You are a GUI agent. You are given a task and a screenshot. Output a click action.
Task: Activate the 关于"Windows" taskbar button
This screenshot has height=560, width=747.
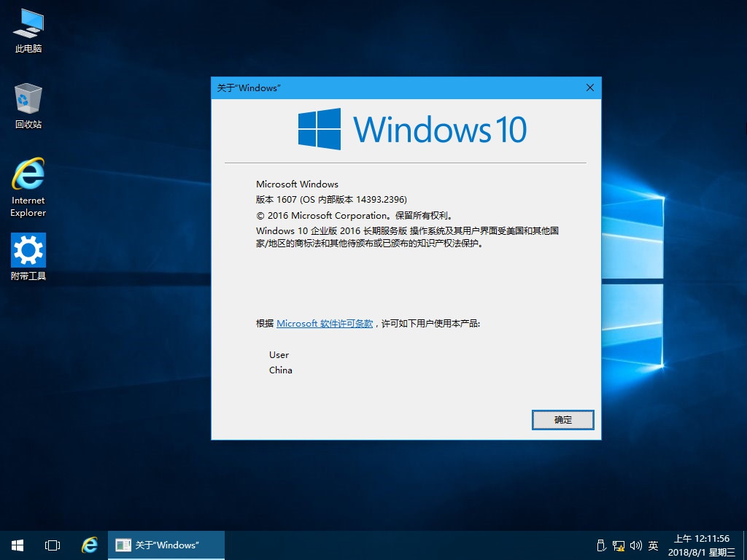pyautogui.click(x=166, y=545)
